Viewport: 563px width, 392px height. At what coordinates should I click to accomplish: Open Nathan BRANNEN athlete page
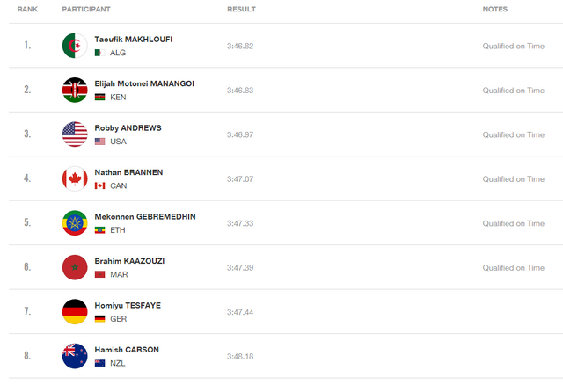(128, 172)
